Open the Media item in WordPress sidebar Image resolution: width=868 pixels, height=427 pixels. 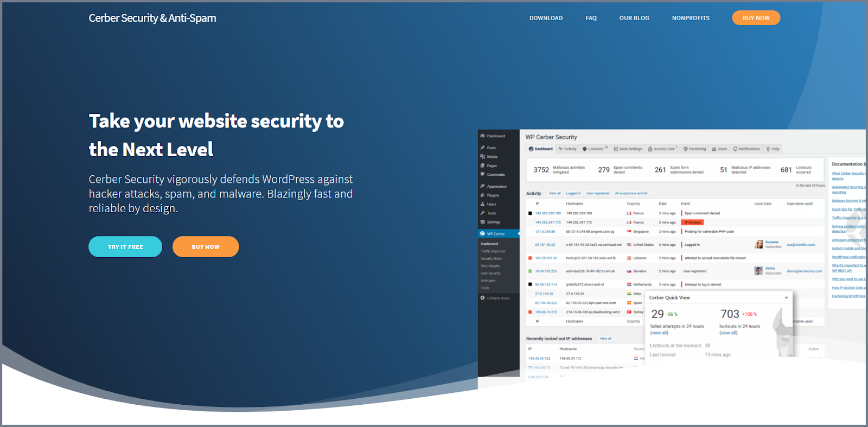[489, 157]
